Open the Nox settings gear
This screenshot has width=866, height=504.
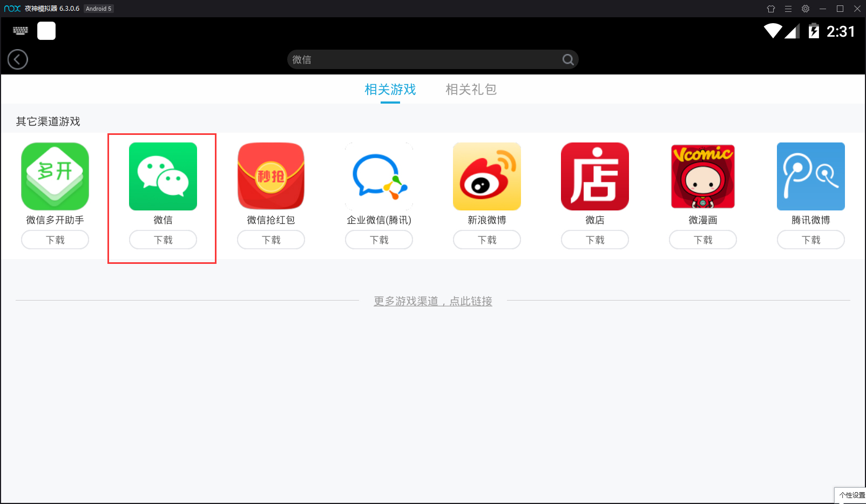[x=805, y=9]
